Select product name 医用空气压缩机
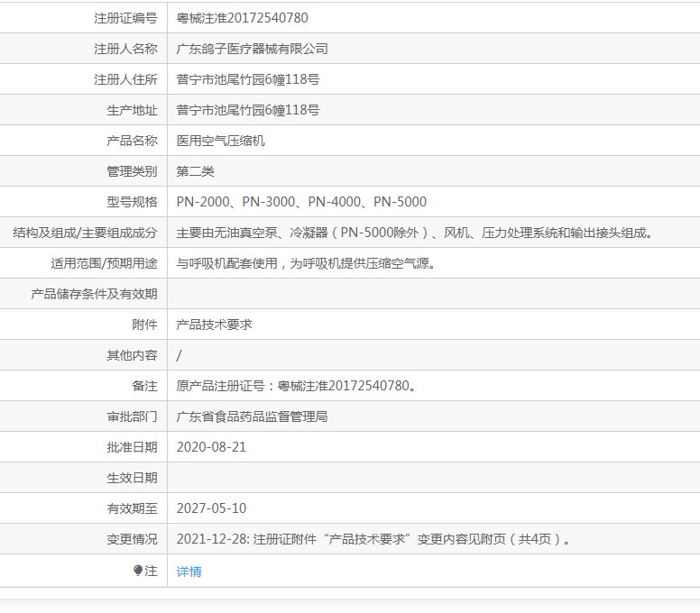 220,141
